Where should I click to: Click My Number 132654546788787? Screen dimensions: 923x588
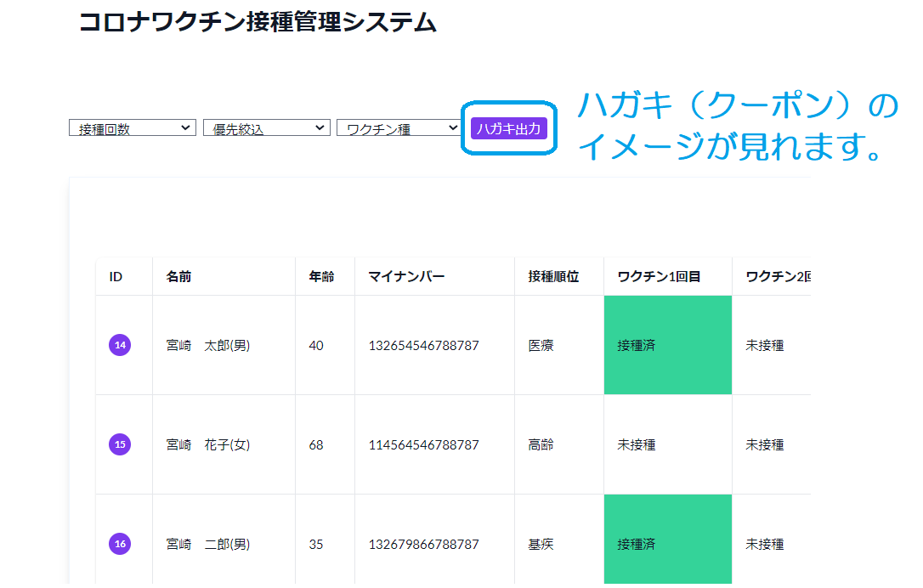pos(424,346)
